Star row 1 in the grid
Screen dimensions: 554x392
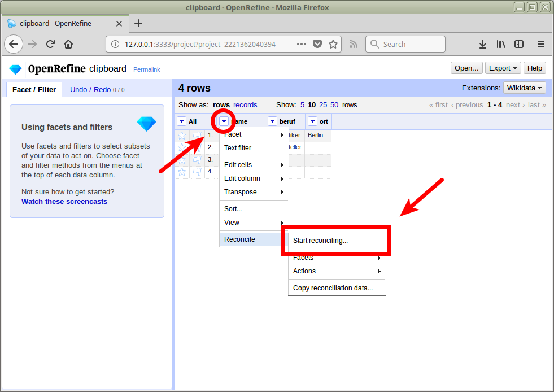pos(182,136)
